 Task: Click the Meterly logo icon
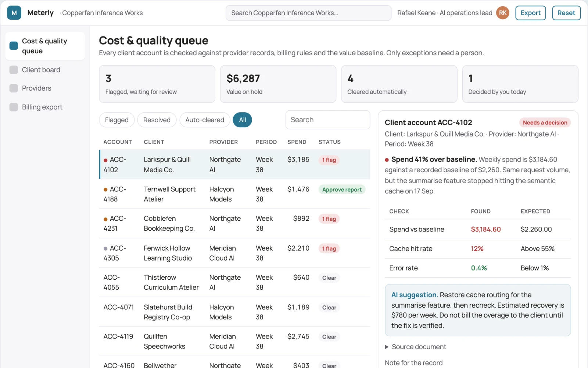coord(14,13)
